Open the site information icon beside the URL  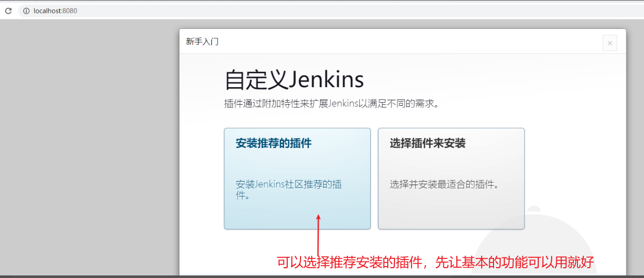(26, 11)
